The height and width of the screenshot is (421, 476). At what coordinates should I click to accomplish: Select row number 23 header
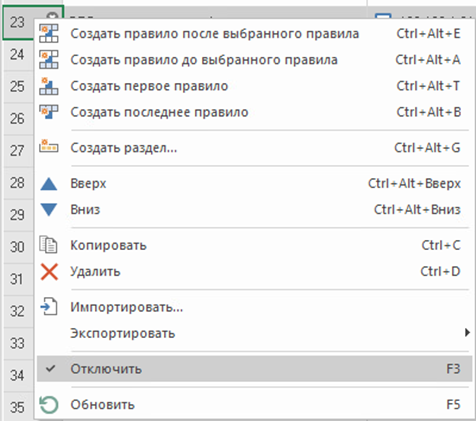pyautogui.click(x=17, y=22)
